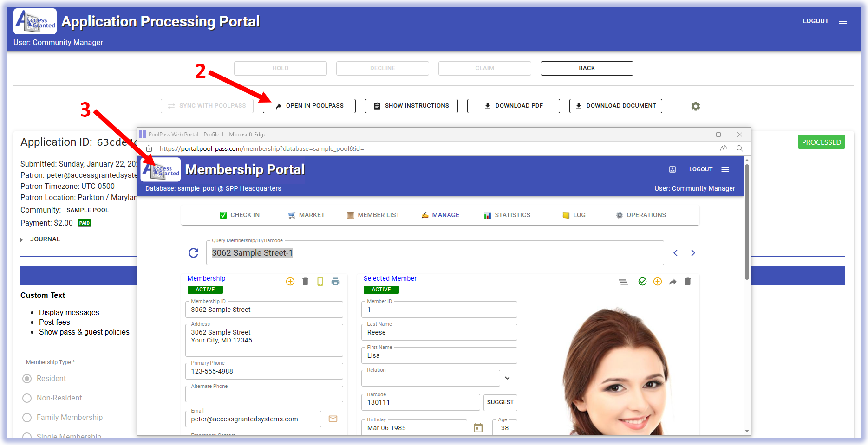This screenshot has height=445, width=868.
Task: Switch to the Member List tab
Action: tap(373, 215)
